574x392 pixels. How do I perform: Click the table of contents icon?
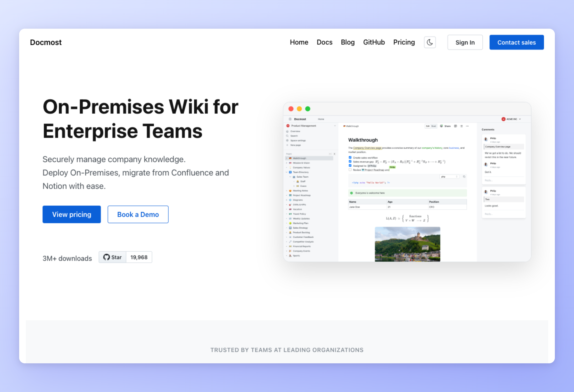[461, 126]
